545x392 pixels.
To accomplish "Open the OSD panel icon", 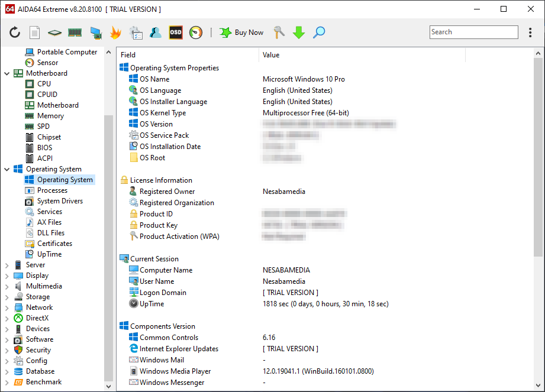I will click(176, 33).
